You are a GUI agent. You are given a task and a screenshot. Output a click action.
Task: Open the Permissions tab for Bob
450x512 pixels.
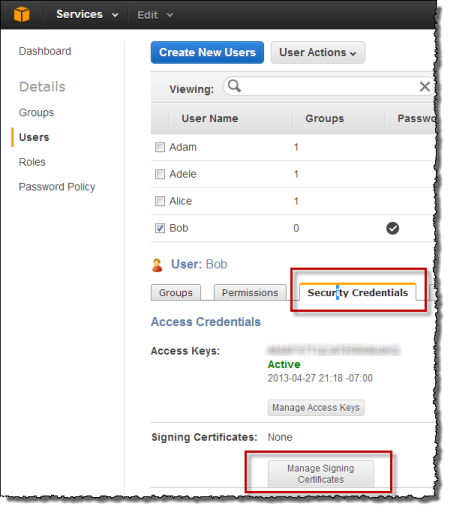250,292
